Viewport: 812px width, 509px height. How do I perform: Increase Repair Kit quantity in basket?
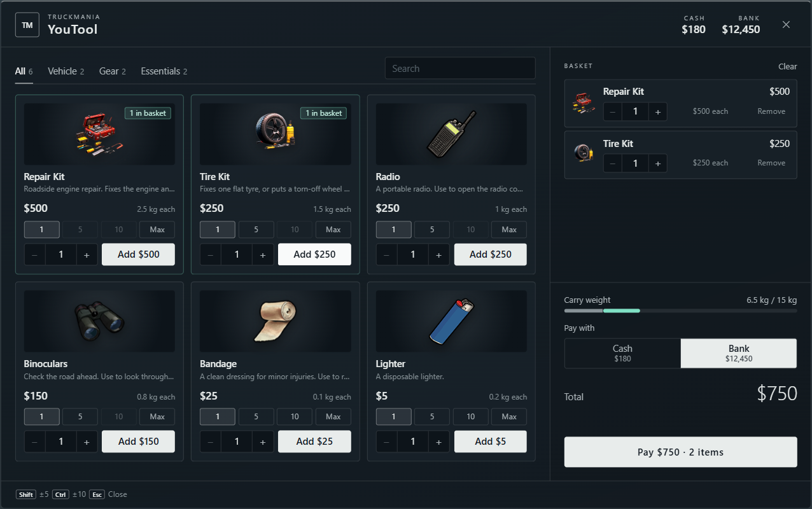tap(658, 112)
